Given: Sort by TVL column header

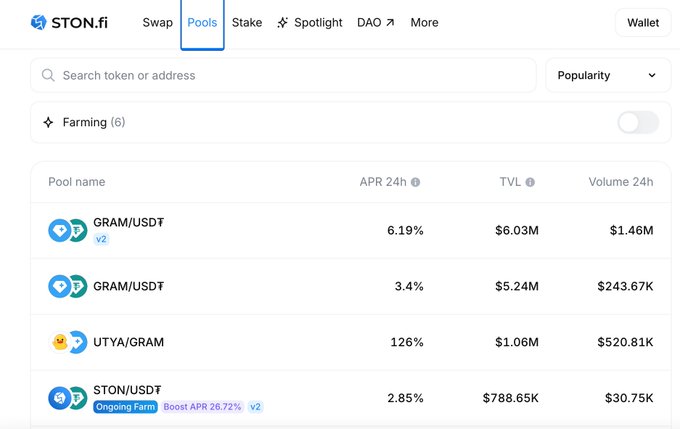Looking at the screenshot, I should 510,182.
